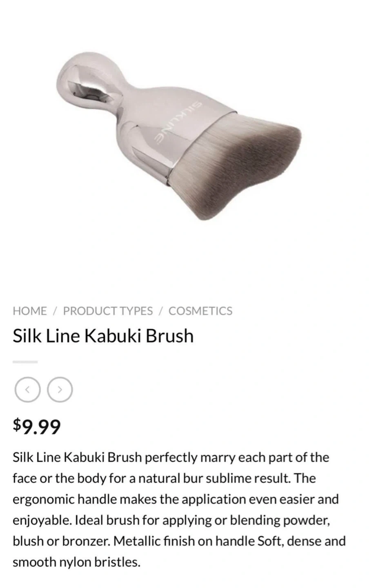Image resolution: width=369 pixels, height=588 pixels.
Task: Go to the previous product arrow
Action: (x=27, y=390)
